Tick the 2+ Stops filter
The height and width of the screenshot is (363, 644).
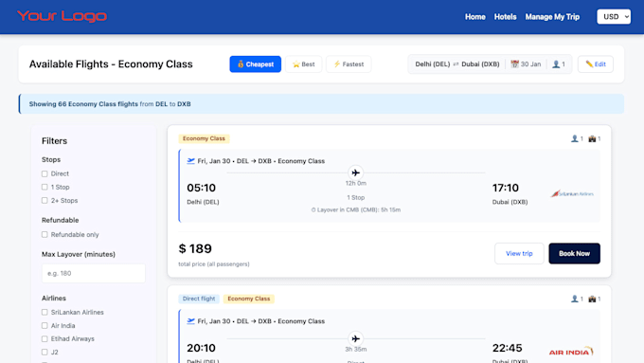pos(45,201)
